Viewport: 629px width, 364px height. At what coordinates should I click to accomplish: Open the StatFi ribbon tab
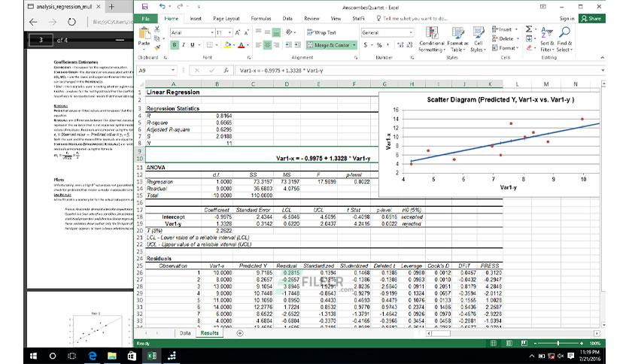(x=358, y=19)
